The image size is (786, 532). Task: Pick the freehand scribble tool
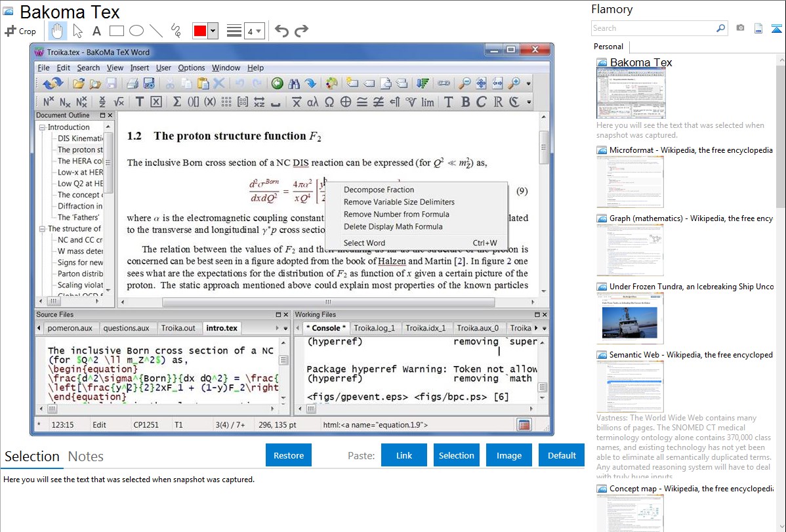pyautogui.click(x=176, y=31)
